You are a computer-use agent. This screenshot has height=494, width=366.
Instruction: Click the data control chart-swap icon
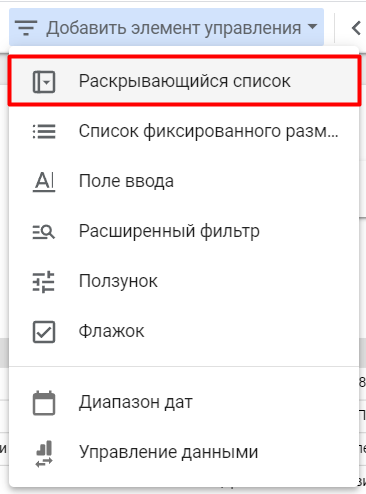pyautogui.click(x=44, y=454)
